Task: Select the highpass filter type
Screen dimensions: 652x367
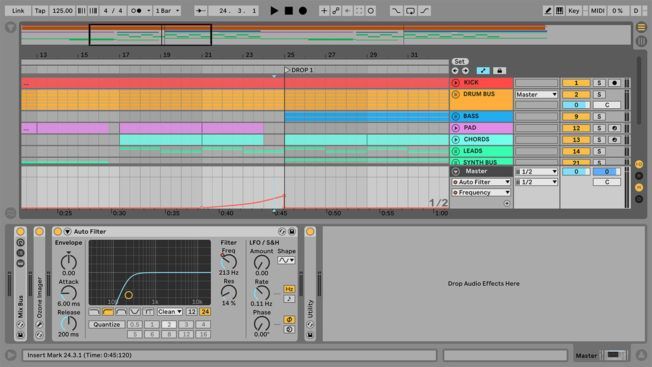Action: click(108, 312)
